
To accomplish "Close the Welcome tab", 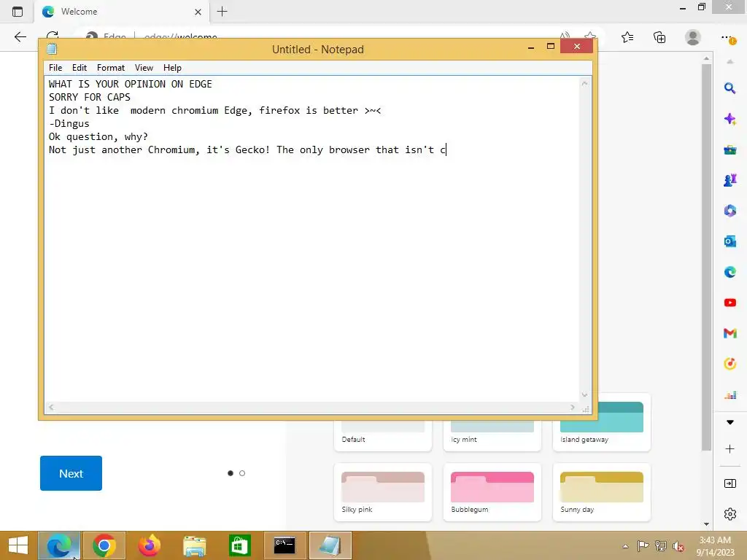I will pos(198,12).
